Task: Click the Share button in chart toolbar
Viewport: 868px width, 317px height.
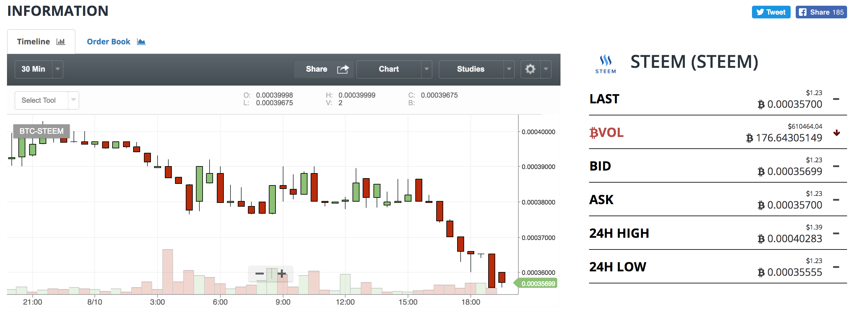Action: click(x=324, y=69)
